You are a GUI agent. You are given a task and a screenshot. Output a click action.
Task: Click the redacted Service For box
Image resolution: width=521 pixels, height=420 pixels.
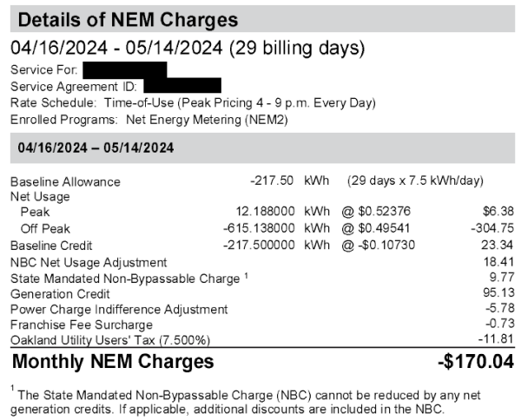[125, 69]
